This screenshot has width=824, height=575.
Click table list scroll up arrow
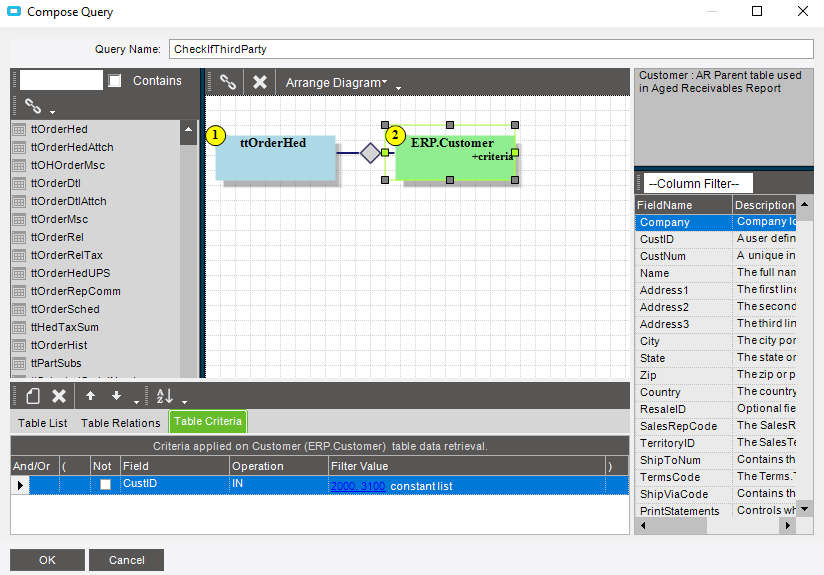[x=189, y=129]
